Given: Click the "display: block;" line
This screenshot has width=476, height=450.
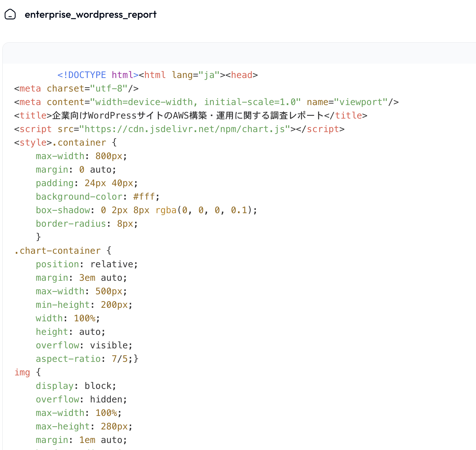Looking at the screenshot, I should tap(76, 386).
